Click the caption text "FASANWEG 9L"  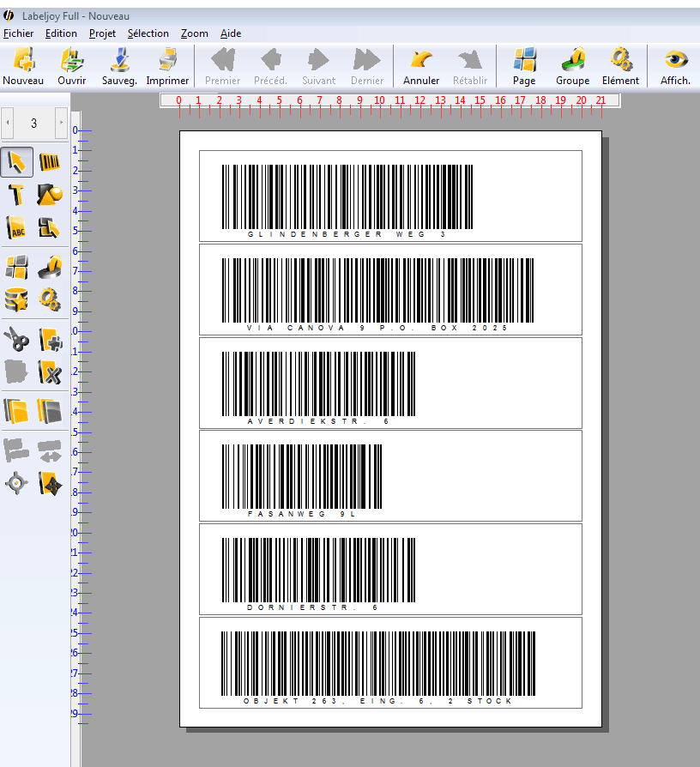click(301, 514)
